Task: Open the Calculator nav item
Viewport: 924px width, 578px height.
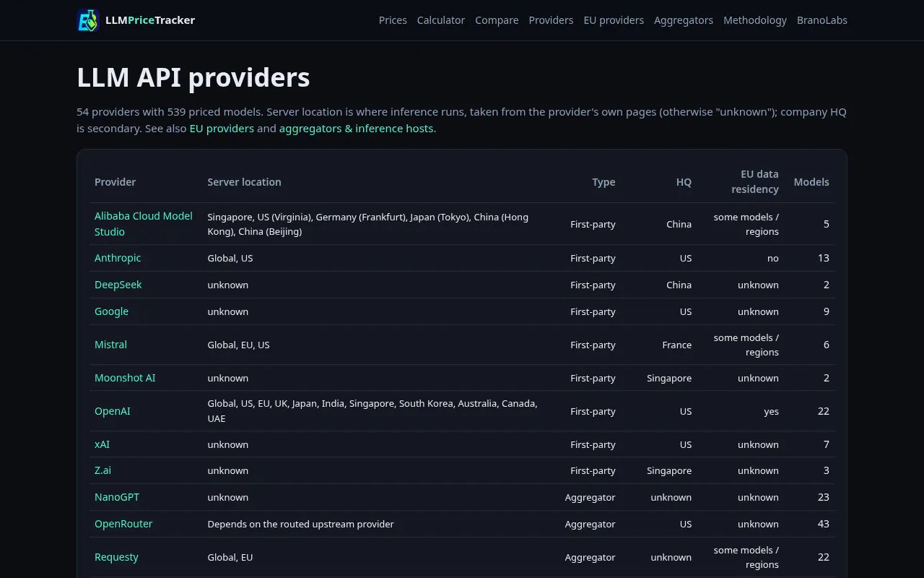Action: [x=441, y=20]
